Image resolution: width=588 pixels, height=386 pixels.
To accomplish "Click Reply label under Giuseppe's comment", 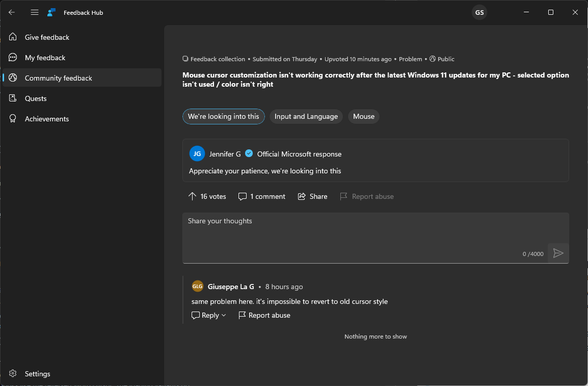I will point(210,316).
